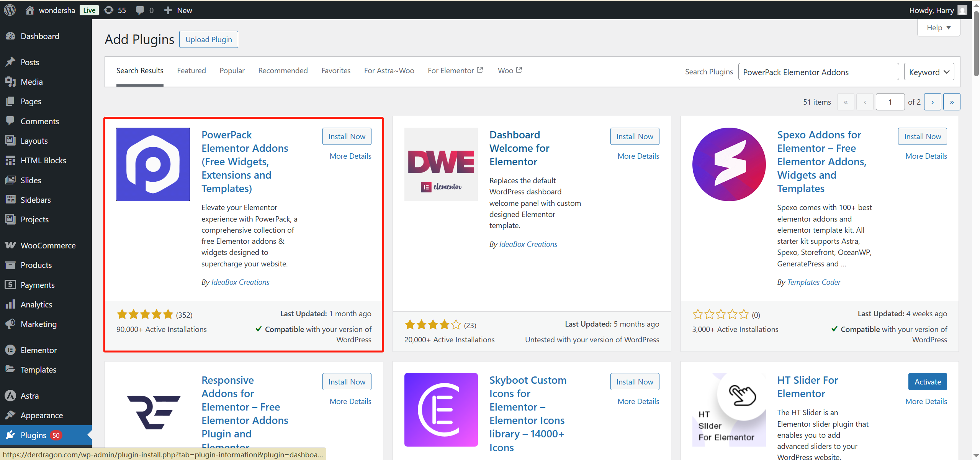This screenshot has width=980, height=460.
Task: Select the Plugins icon with badge 50
Action: 11,435
